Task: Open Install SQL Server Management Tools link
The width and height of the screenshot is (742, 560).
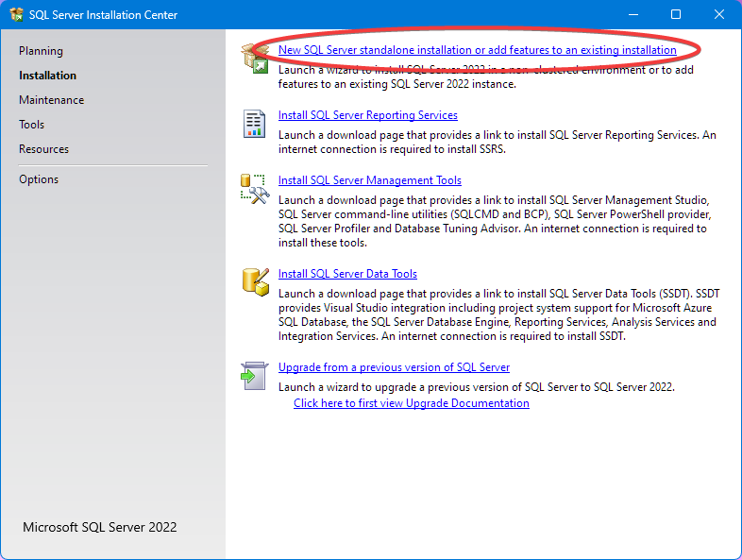Action: (x=369, y=180)
